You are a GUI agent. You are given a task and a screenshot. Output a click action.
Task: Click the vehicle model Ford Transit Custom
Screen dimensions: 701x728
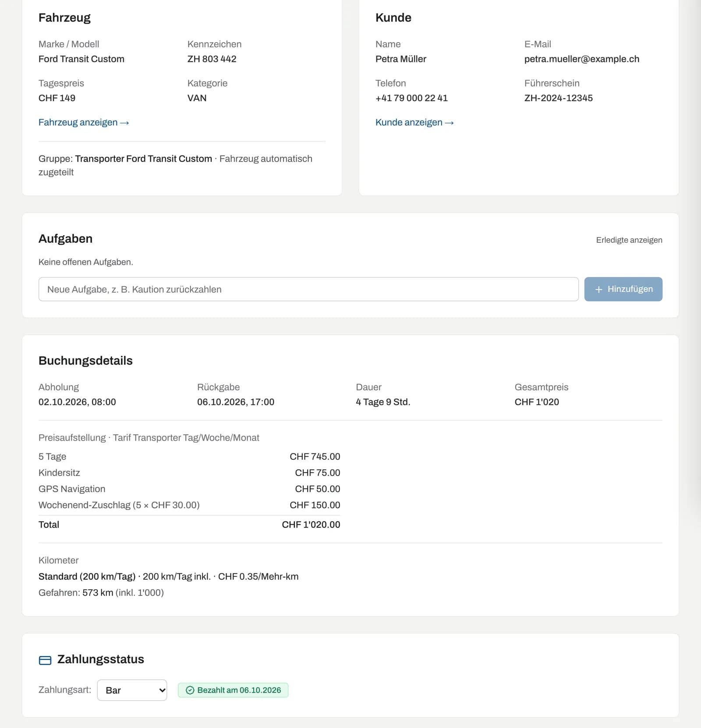81,59
